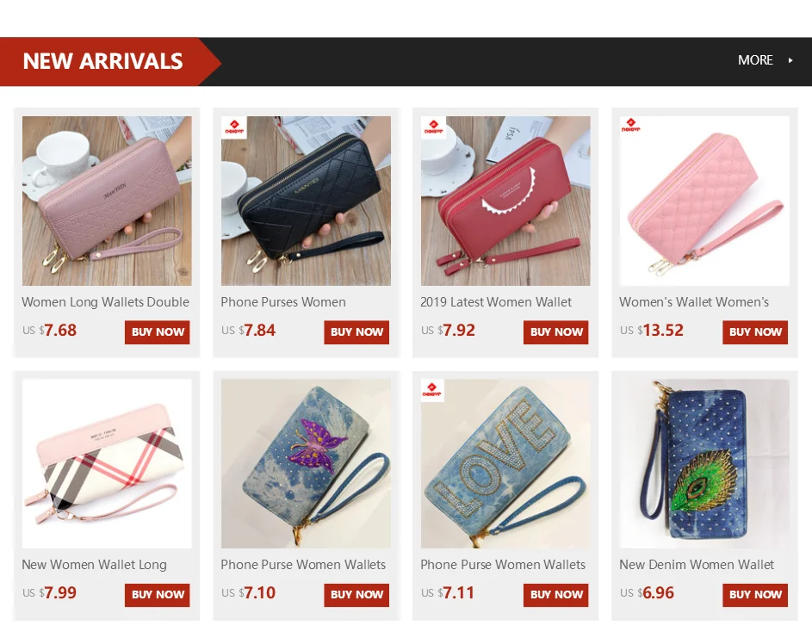Open the peacock feather denim wallet image

point(704,464)
